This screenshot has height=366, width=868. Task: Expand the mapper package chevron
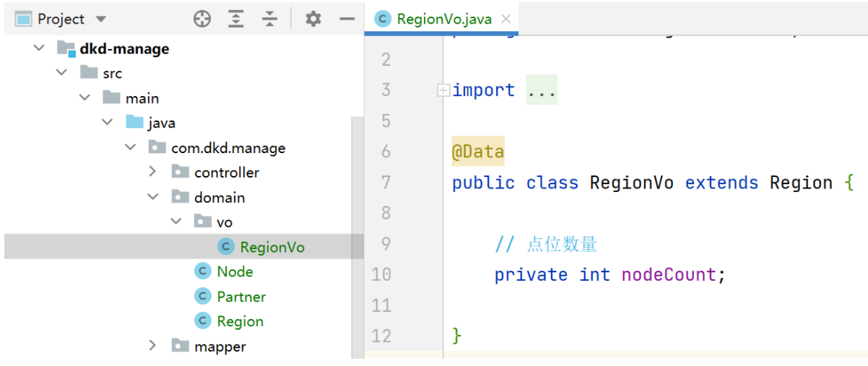pos(152,346)
